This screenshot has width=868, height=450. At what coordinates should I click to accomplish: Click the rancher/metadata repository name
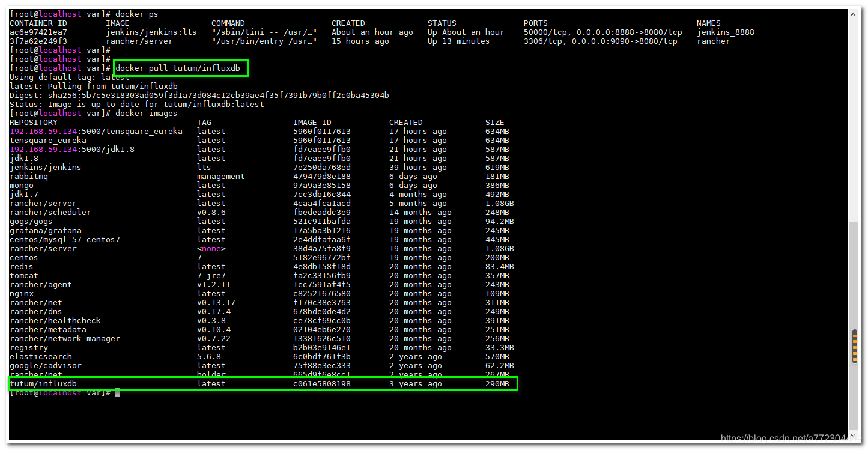tap(48, 330)
